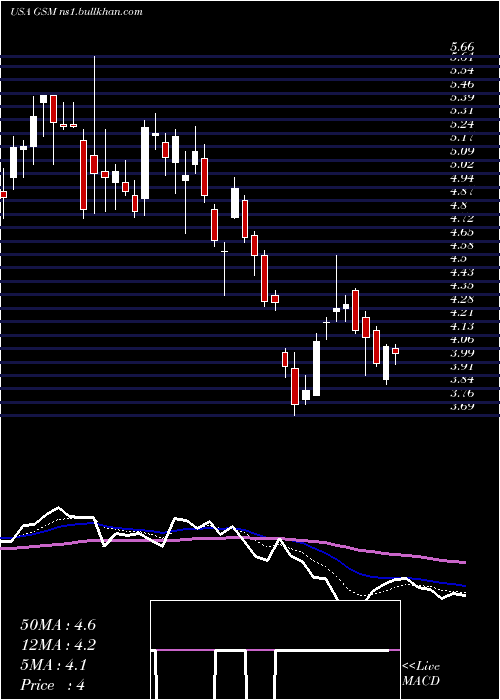Image resolution: width=500 pixels, height=700 pixels.
Task: Select the 5.54 price axis label
Action: 462,71
